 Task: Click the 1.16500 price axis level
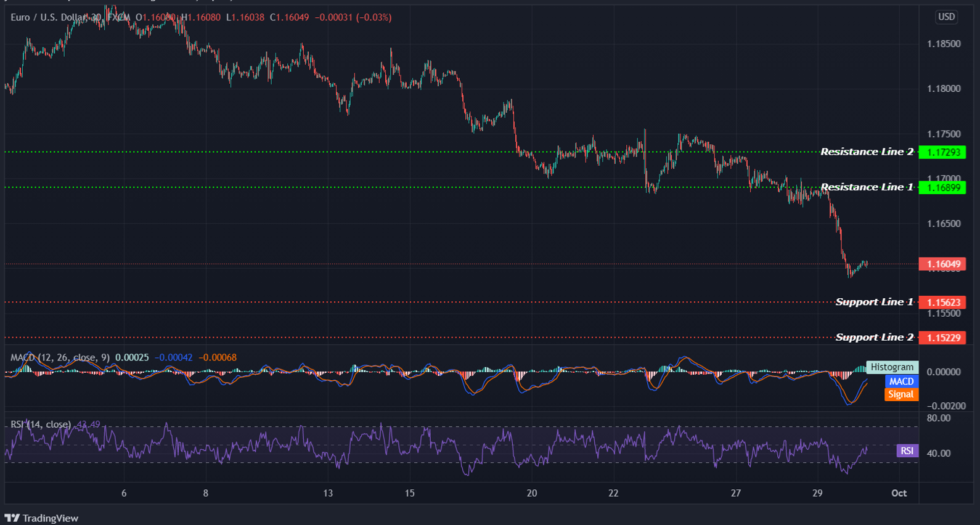(944, 224)
